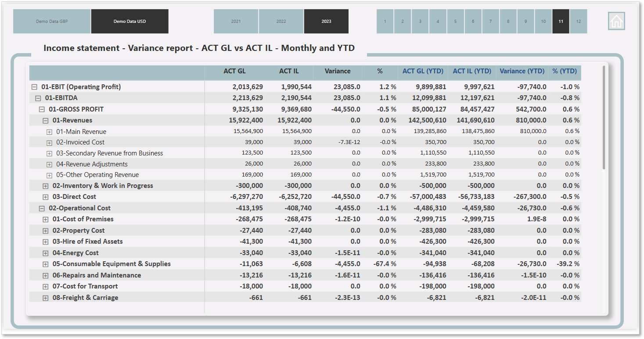
Task: Sort by the ACT GL column header
Action: coord(235,71)
